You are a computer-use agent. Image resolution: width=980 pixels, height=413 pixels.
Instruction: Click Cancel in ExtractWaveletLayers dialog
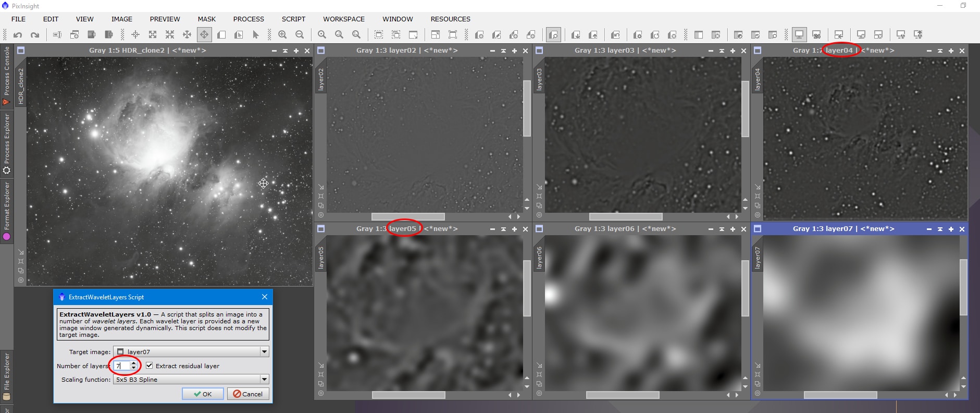[x=248, y=394]
